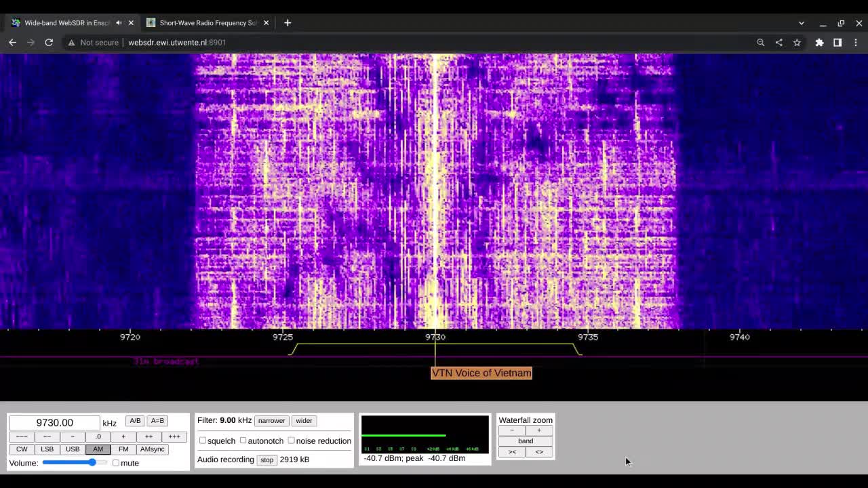Image resolution: width=868 pixels, height=488 pixels.
Task: Tune up with the single-plus step button
Action: tap(123, 436)
